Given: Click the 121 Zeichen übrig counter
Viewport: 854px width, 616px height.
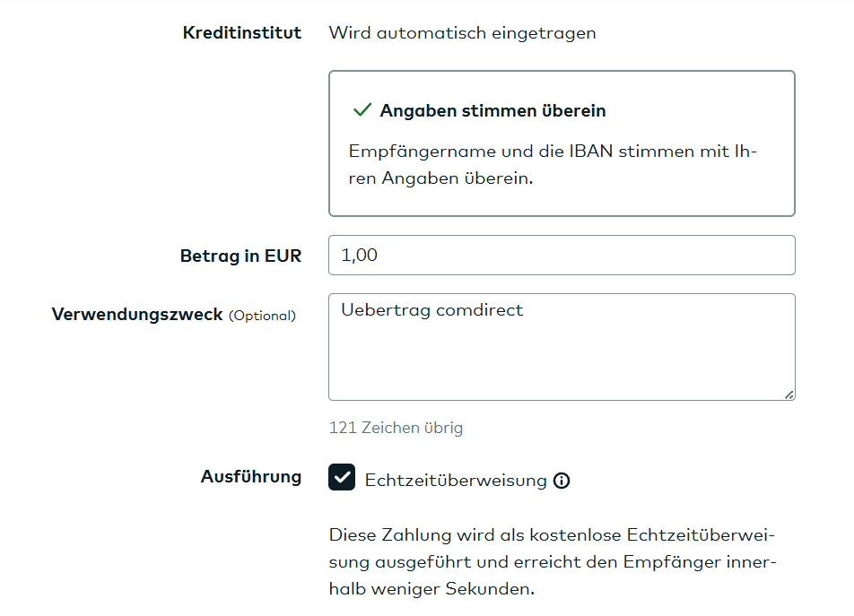Looking at the screenshot, I should [x=395, y=428].
